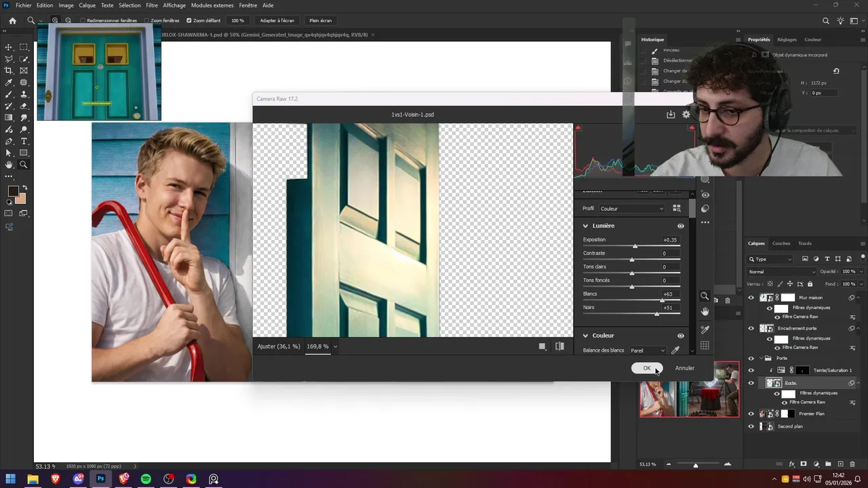Click Adapter à l'écran button
The image size is (868, 488).
[277, 20]
